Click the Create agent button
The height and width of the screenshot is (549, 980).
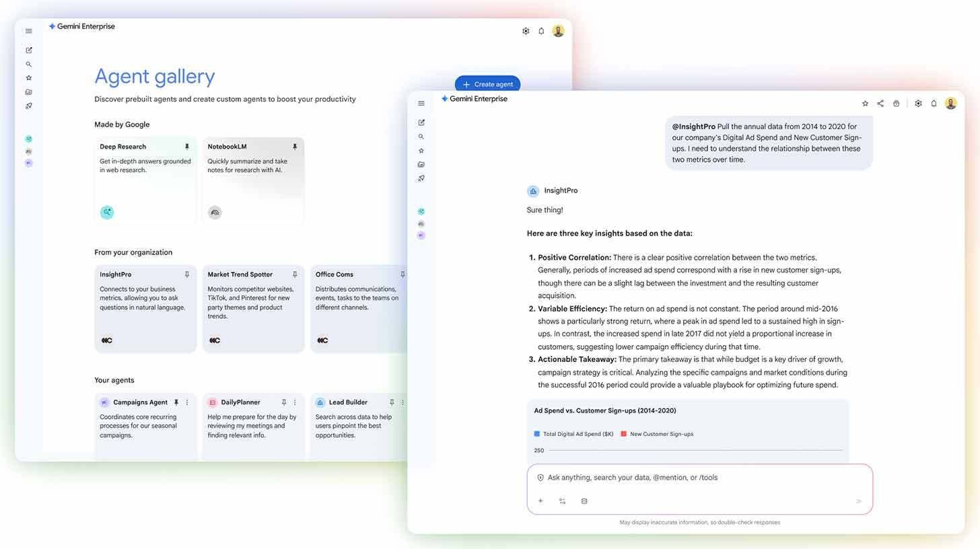(x=487, y=84)
